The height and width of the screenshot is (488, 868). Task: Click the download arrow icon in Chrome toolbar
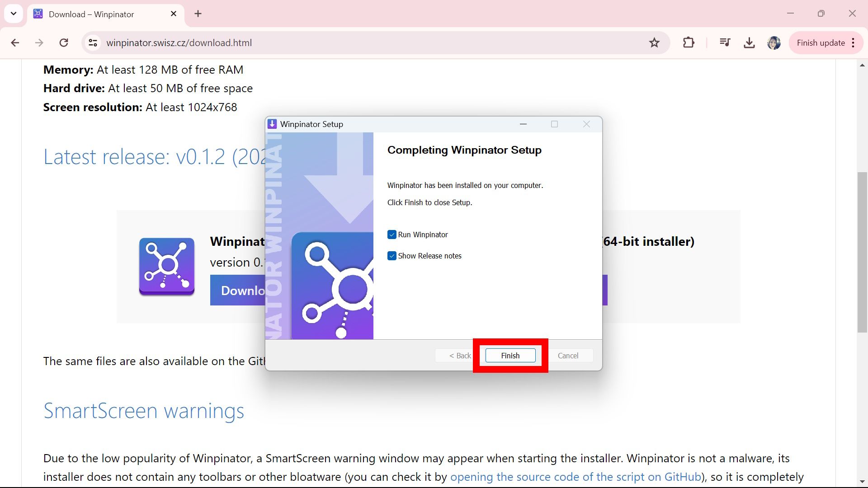[x=750, y=43]
